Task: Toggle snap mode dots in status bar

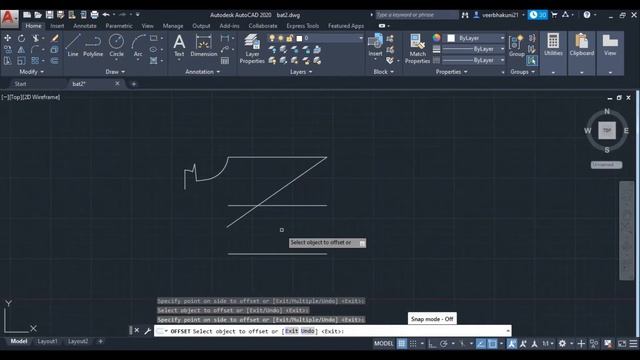Action: [413, 344]
